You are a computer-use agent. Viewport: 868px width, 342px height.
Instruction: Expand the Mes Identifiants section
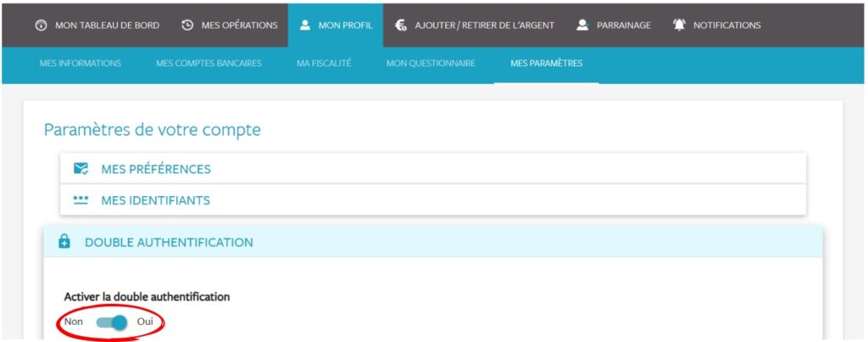point(155,200)
